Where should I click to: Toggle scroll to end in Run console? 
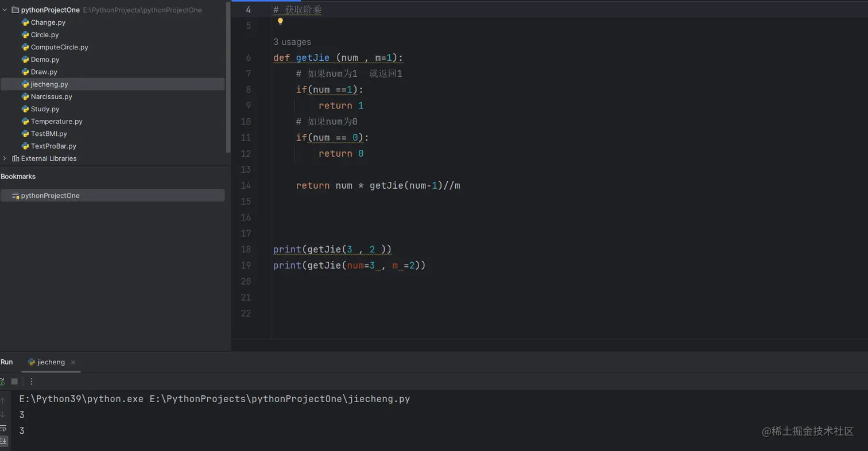(x=3, y=441)
